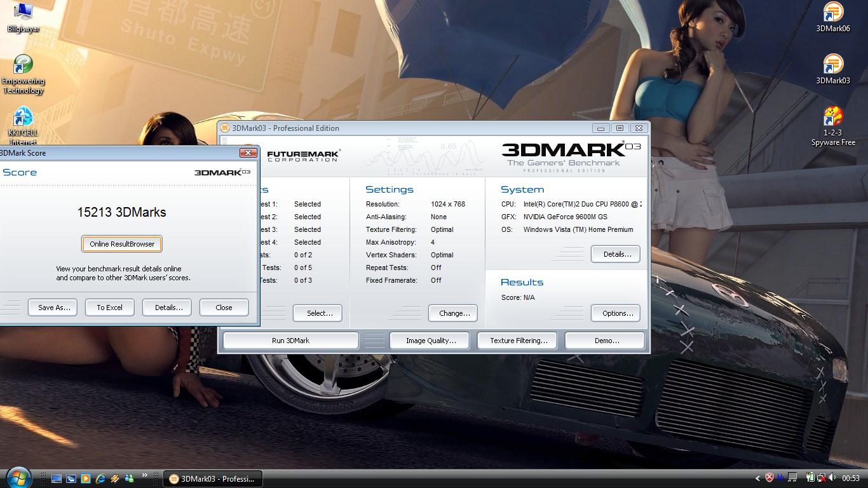
Task: Click Save As in the score dialog
Action: pos(53,308)
